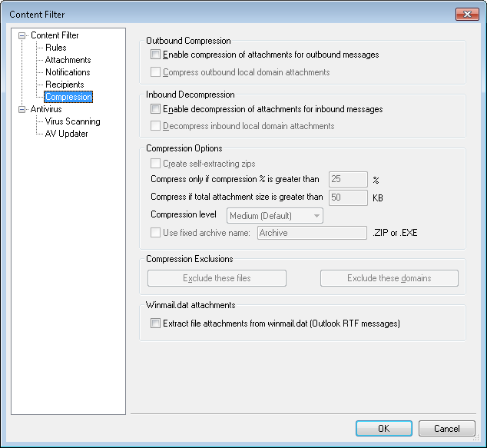Enable compression of outbound attachments checkbox
Viewport: 487px width, 448px height.
156,55
